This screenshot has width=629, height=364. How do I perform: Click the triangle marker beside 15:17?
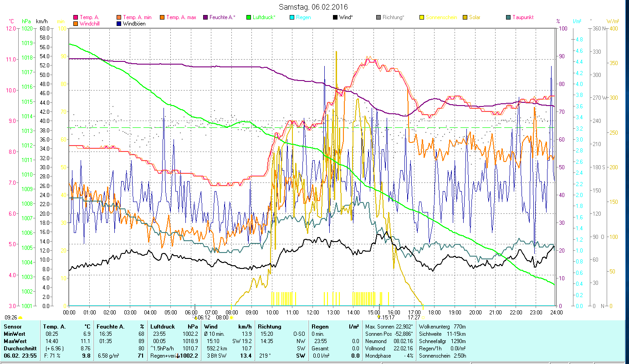tap(378, 318)
